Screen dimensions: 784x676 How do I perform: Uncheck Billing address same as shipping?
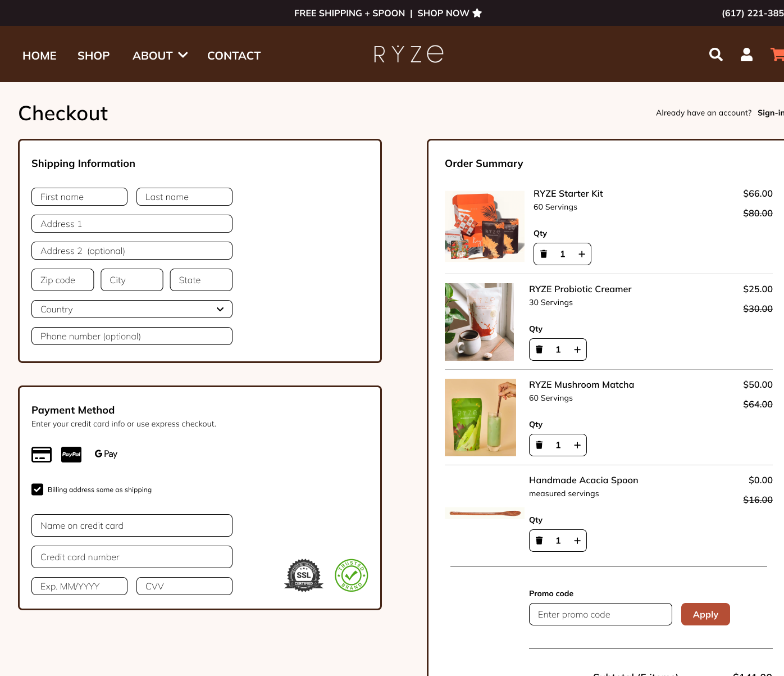(x=37, y=489)
